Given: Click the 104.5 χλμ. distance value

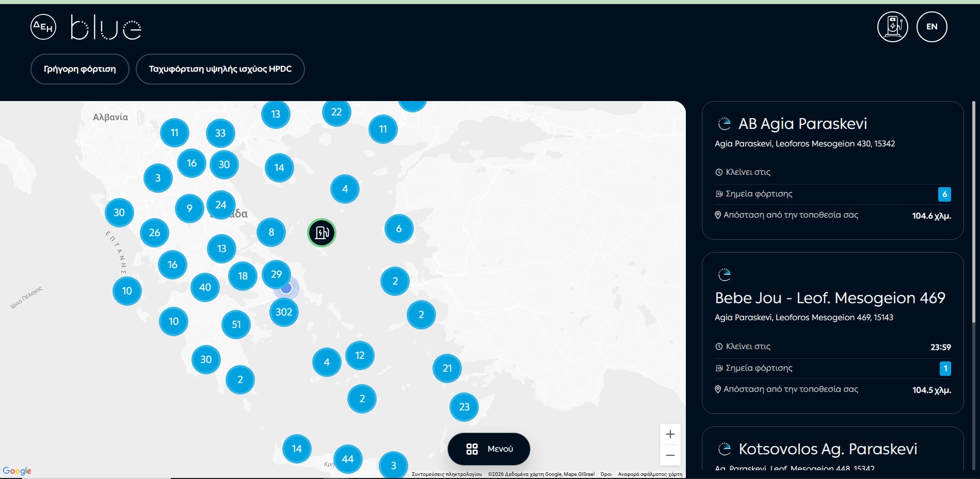Looking at the screenshot, I should [931, 390].
